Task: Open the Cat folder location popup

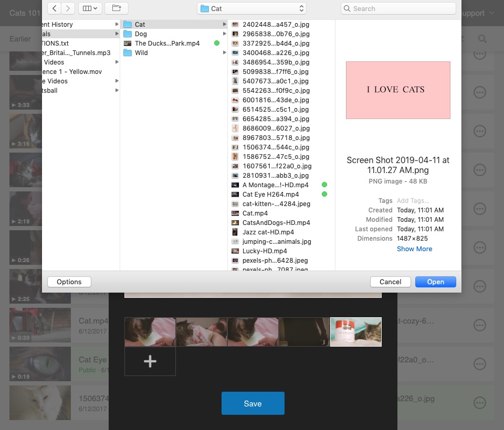Action: [x=251, y=9]
